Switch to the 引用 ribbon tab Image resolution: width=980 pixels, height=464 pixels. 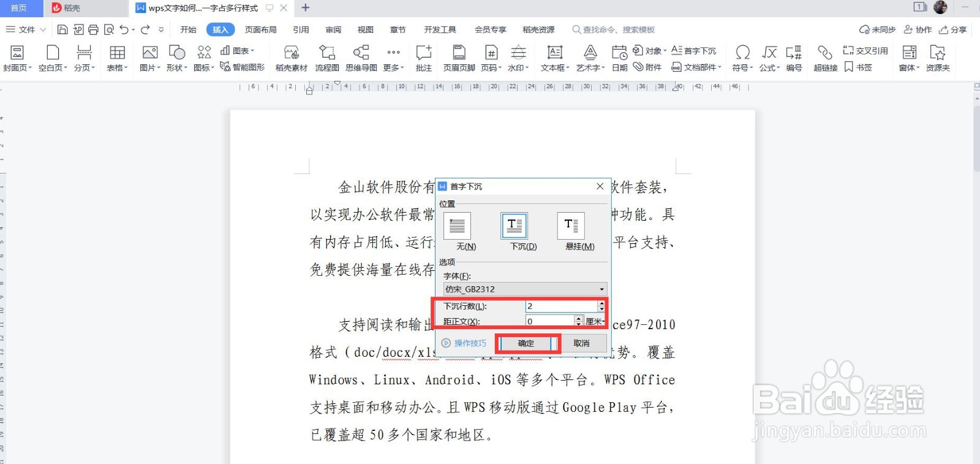[x=301, y=29]
